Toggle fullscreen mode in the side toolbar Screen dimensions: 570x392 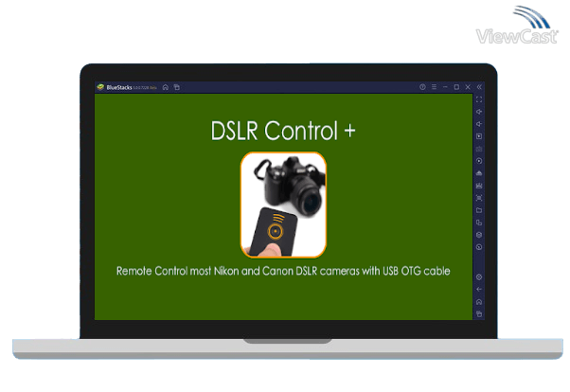(479, 99)
